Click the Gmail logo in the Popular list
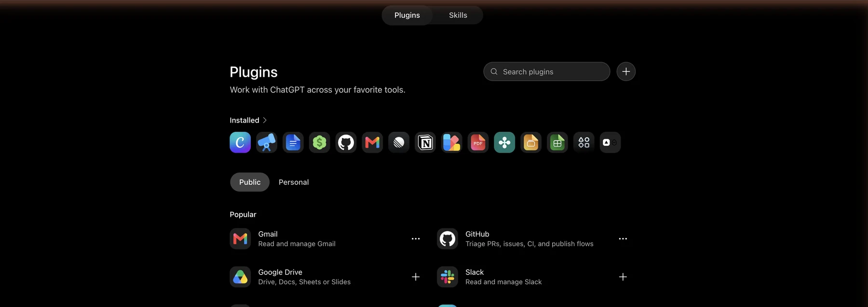 click(240, 238)
